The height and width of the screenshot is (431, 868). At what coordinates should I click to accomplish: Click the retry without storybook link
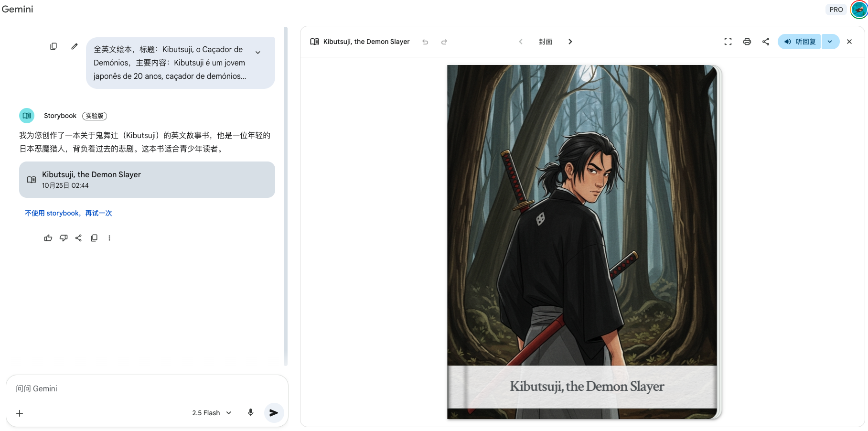68,213
